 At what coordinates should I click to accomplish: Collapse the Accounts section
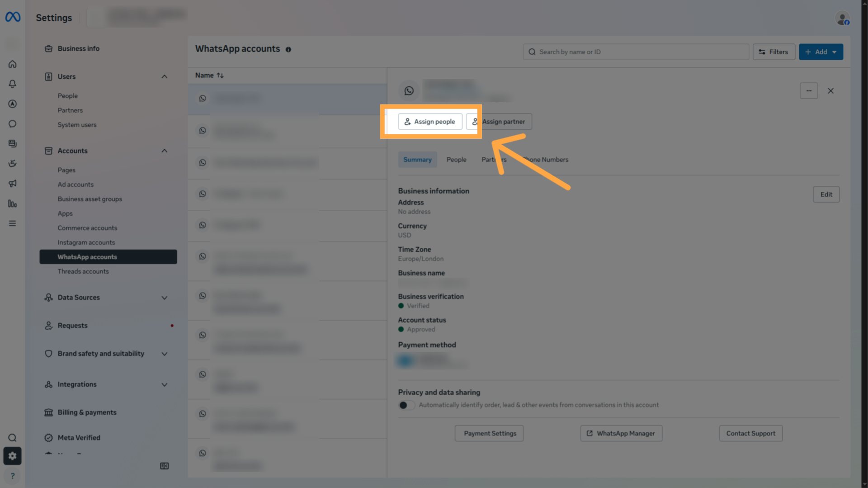(x=165, y=151)
